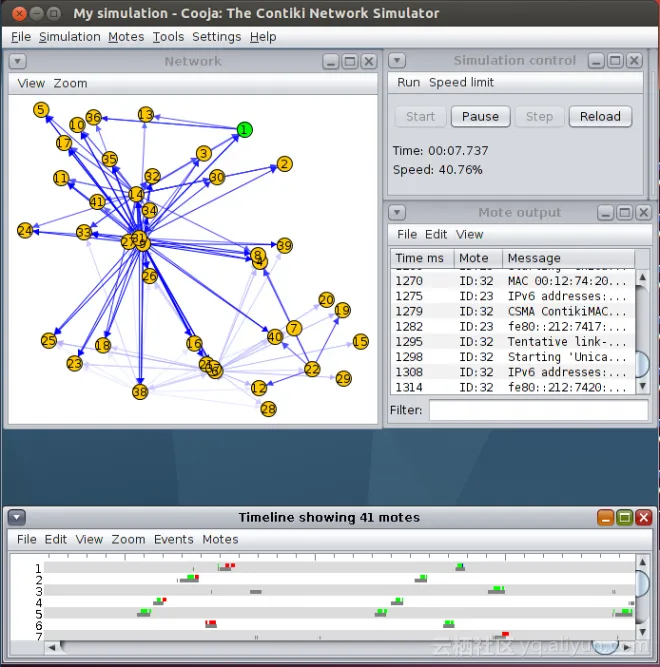Select mote node 24 on left edge

25,231
